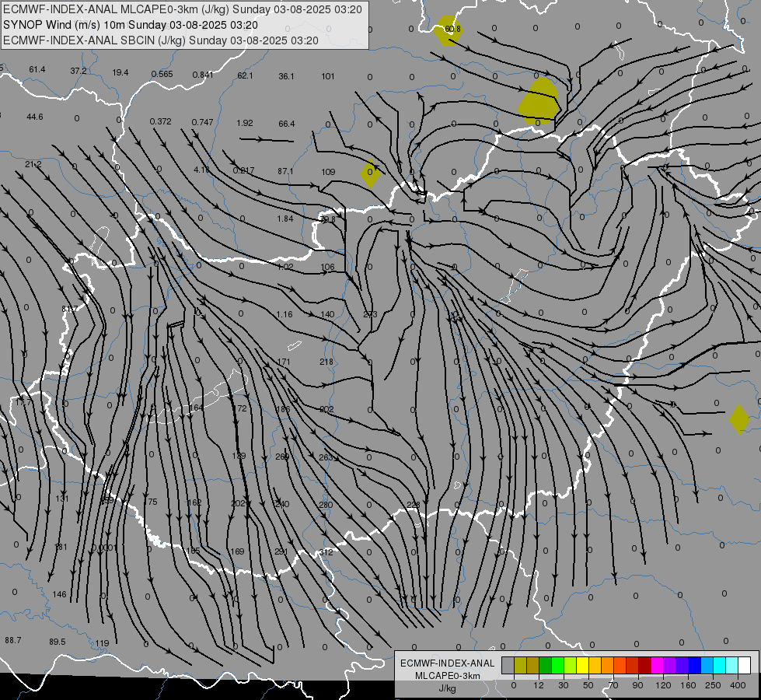Viewport: 761px width, 700px height.
Task: Click the grid value 146
Action: click(59, 594)
